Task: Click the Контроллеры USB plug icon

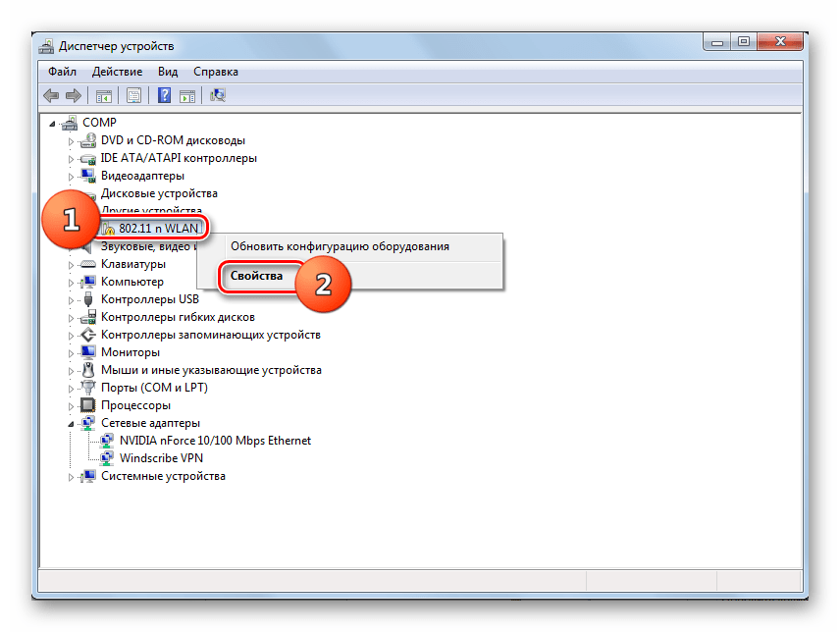Action: (88, 299)
